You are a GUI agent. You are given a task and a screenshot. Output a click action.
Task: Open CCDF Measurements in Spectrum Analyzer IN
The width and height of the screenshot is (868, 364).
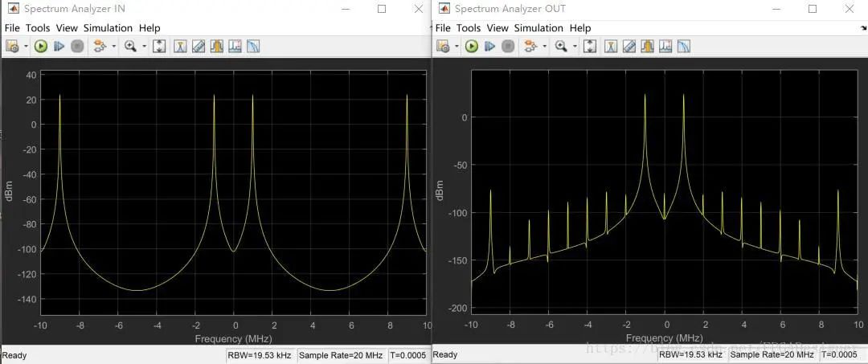[x=253, y=47]
